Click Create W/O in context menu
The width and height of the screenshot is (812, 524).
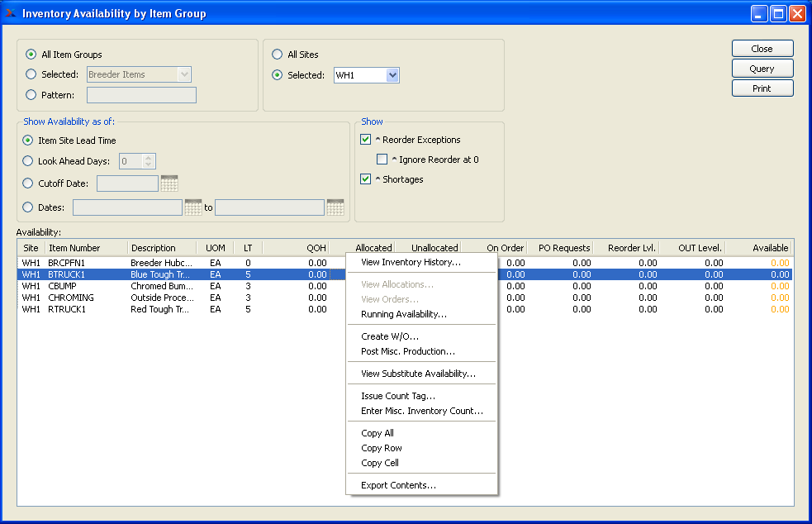(389, 336)
